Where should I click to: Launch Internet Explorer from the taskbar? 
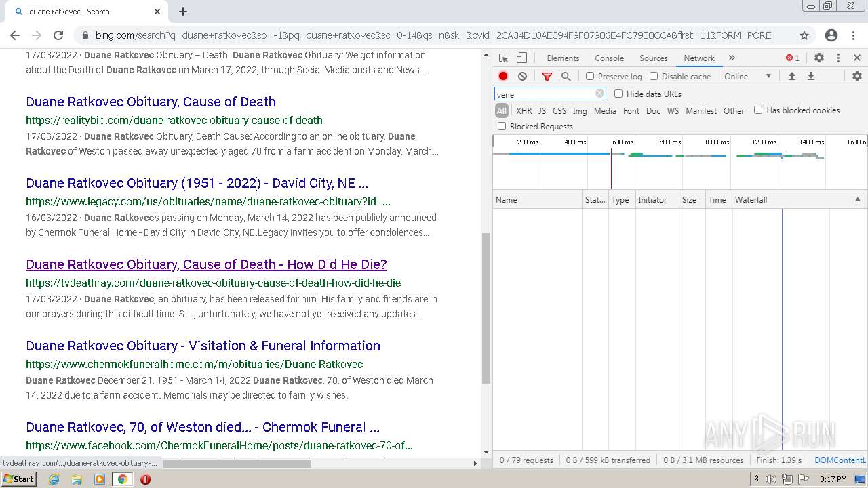54,479
